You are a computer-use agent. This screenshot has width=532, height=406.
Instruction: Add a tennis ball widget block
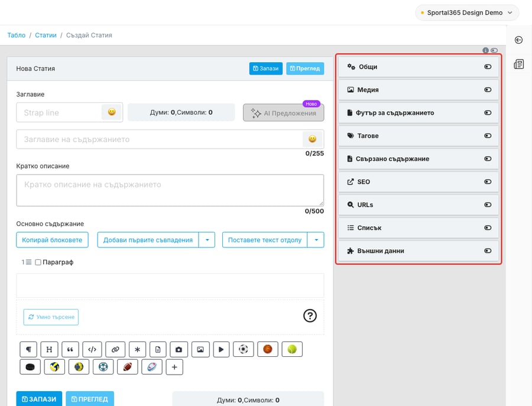click(x=292, y=349)
